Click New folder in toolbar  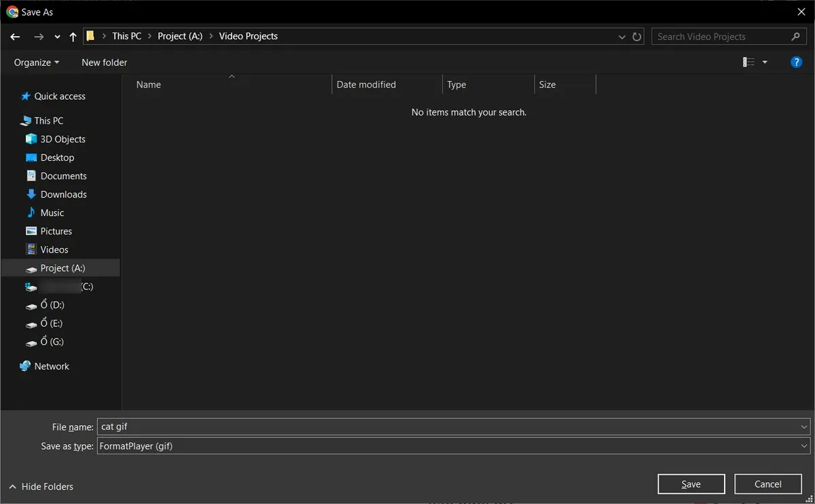click(104, 62)
